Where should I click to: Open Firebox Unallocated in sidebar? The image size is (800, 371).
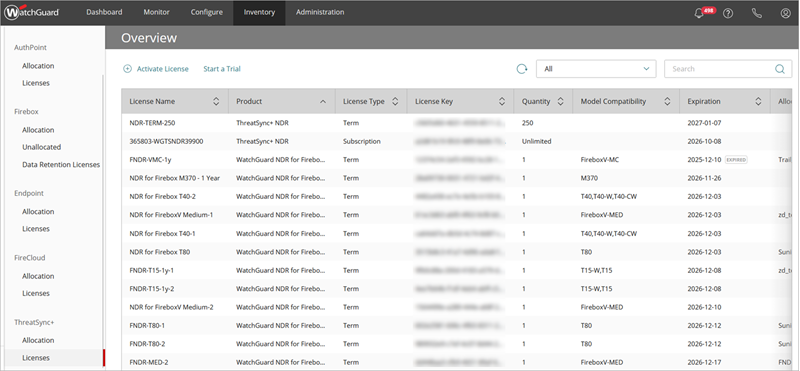pos(41,147)
